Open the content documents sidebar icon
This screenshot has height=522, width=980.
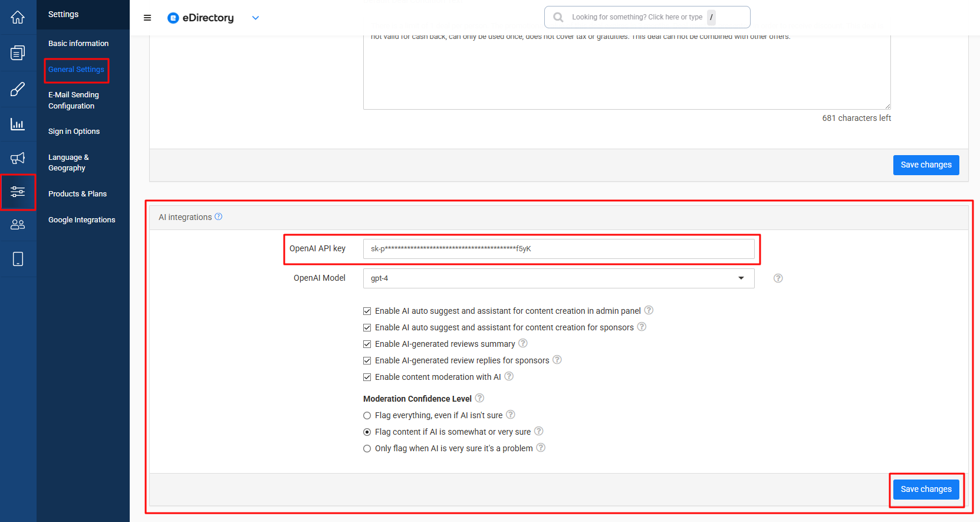(18, 53)
